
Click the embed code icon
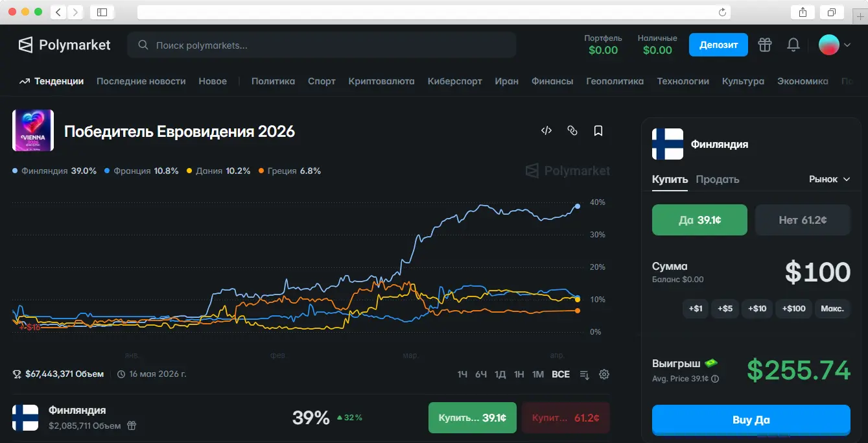click(x=546, y=130)
